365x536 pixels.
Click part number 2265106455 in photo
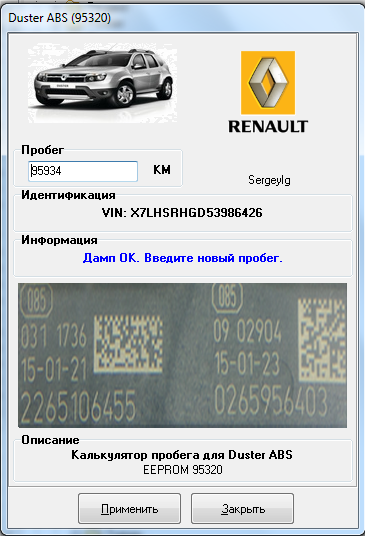78,407
